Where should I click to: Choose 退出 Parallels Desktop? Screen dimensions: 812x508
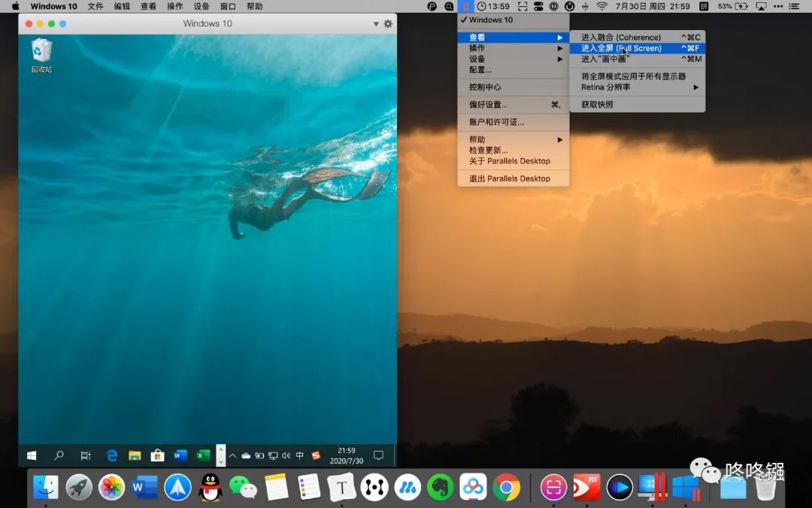pyautogui.click(x=514, y=178)
